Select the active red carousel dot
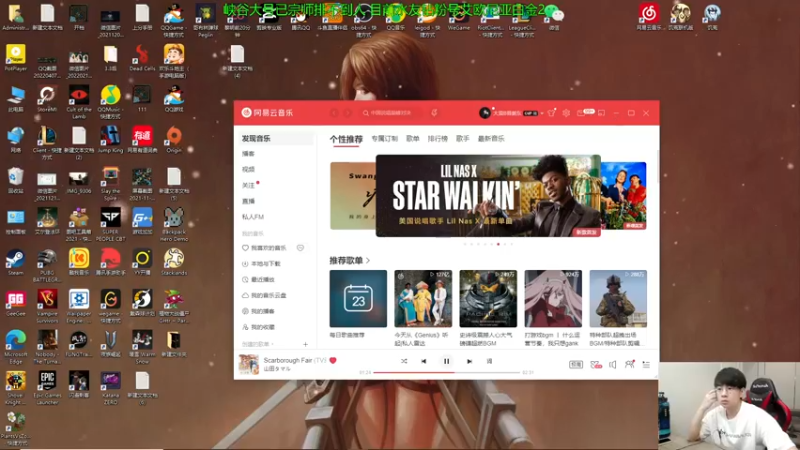Image resolution: width=800 pixels, height=450 pixels. (x=498, y=244)
